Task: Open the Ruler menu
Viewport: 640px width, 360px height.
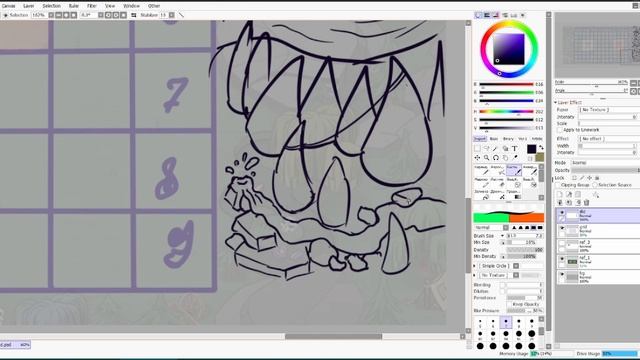Action: (73, 6)
